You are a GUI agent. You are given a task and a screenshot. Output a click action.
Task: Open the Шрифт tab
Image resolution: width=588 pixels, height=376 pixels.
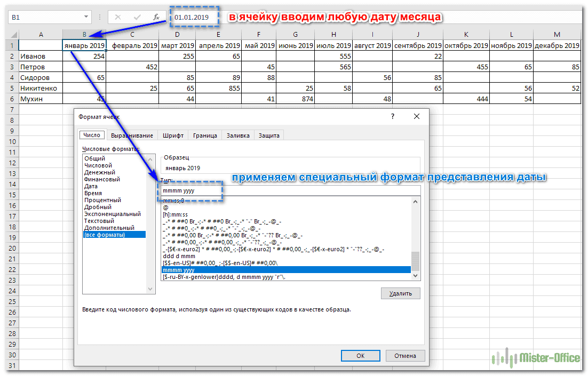[173, 135]
